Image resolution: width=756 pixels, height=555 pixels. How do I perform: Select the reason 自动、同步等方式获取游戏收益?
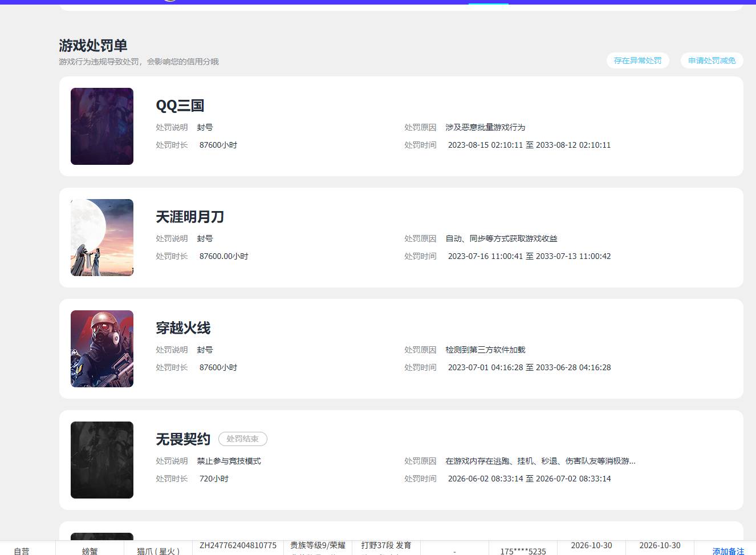501,238
